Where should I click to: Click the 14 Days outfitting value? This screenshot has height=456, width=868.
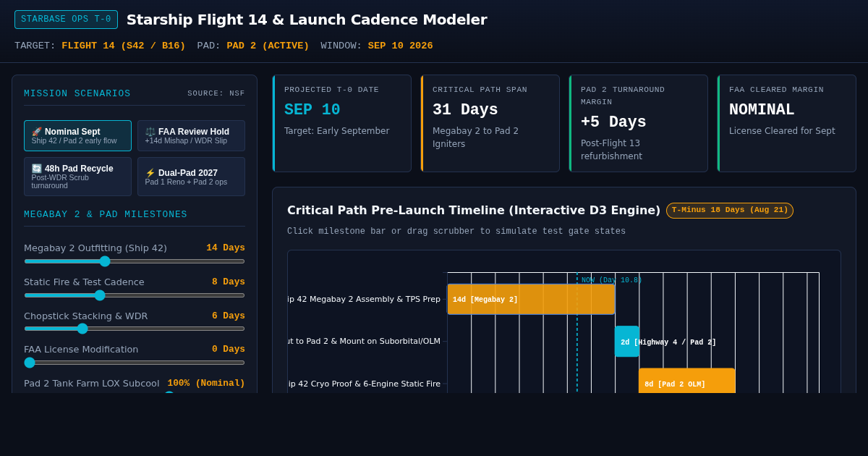tap(226, 248)
